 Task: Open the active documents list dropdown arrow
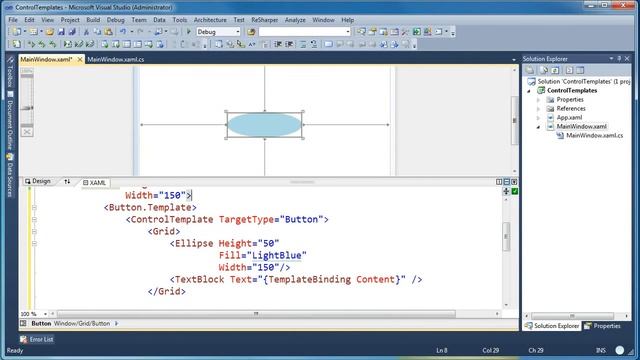click(514, 60)
